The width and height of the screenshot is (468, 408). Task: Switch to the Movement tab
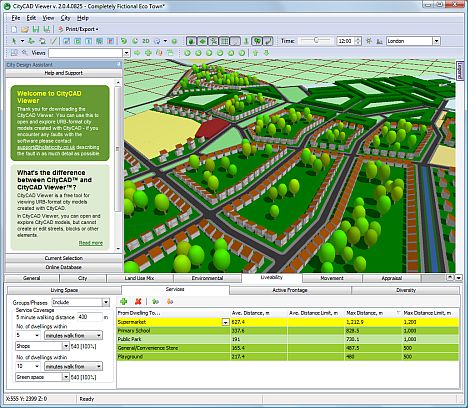tap(332, 278)
